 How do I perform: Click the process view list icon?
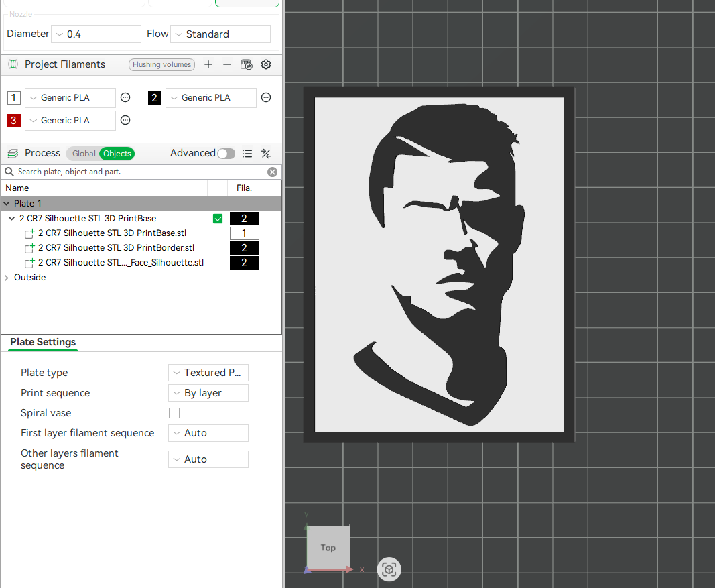247,154
